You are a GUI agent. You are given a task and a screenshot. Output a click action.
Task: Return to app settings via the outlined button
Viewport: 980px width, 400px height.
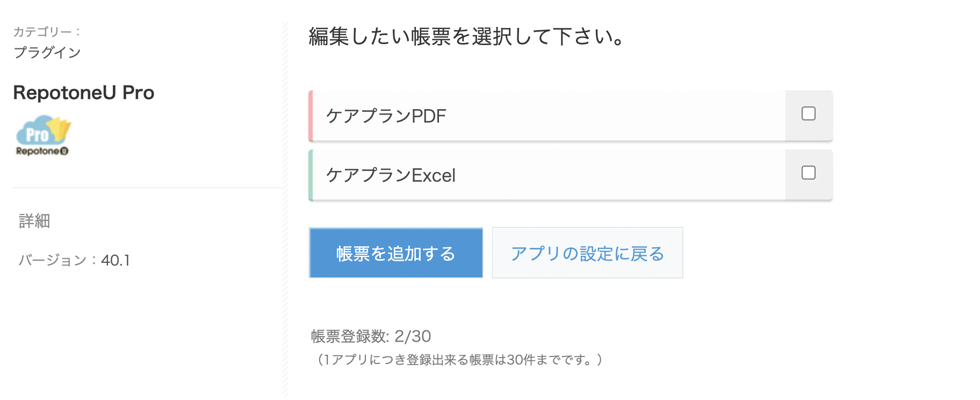click(x=587, y=253)
